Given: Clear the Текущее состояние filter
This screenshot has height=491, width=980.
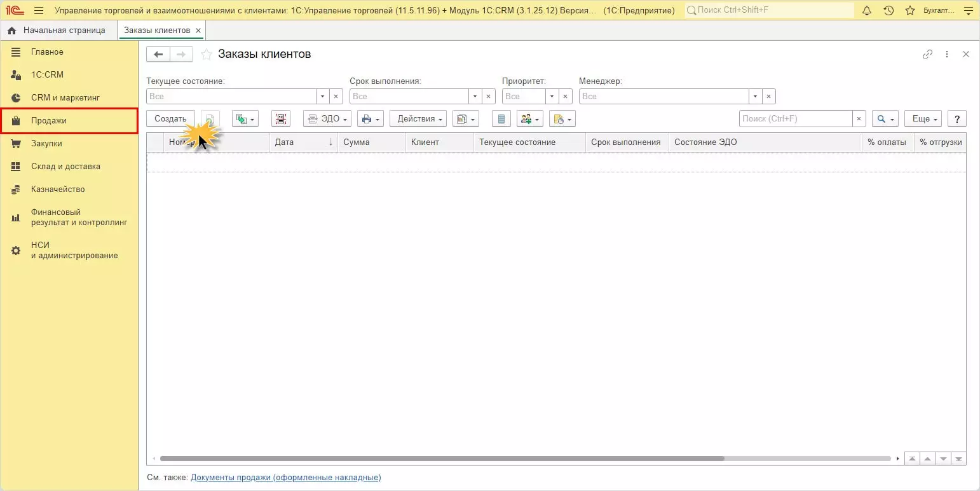Looking at the screenshot, I should click(336, 97).
